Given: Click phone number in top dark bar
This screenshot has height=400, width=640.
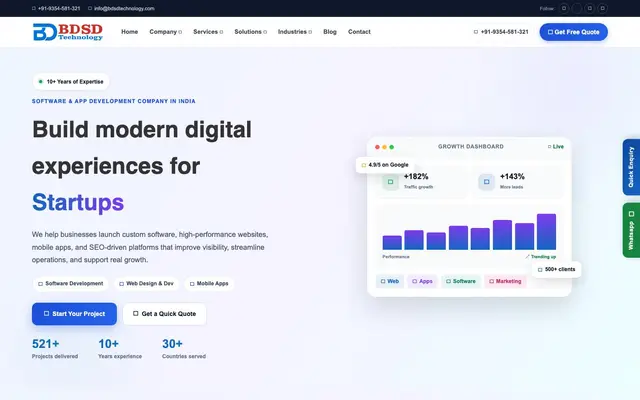Looking at the screenshot, I should (56, 8).
